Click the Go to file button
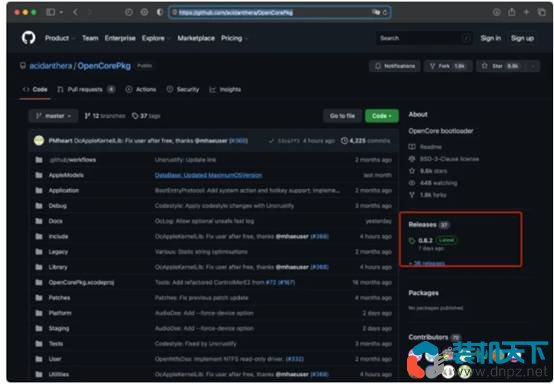The width and height of the screenshot is (554, 384). [x=342, y=116]
